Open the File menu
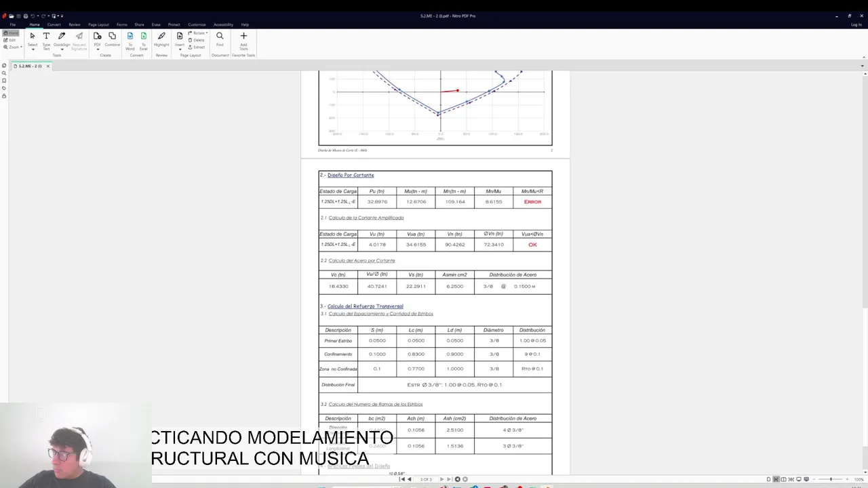The height and width of the screenshot is (488, 868). pos(12,24)
